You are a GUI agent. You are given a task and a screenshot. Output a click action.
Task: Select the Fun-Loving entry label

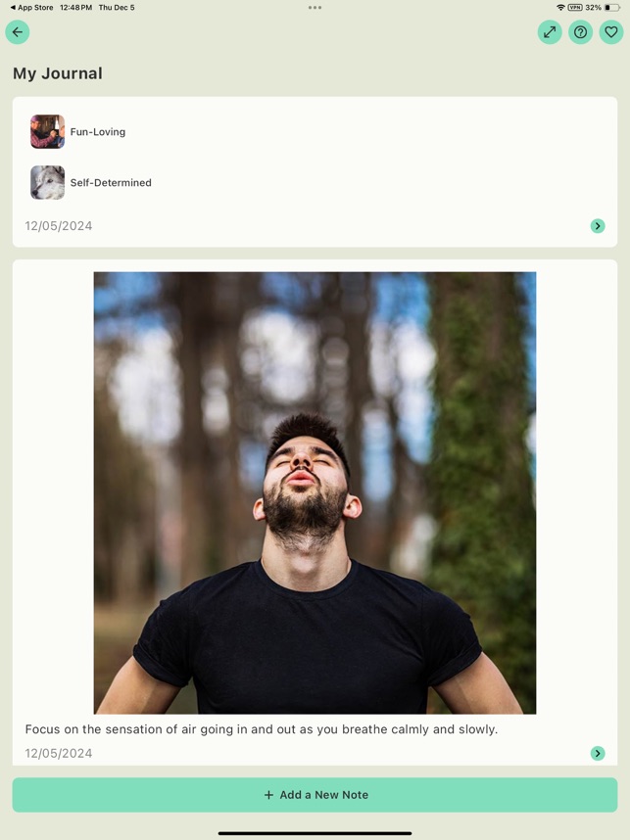coord(97,131)
